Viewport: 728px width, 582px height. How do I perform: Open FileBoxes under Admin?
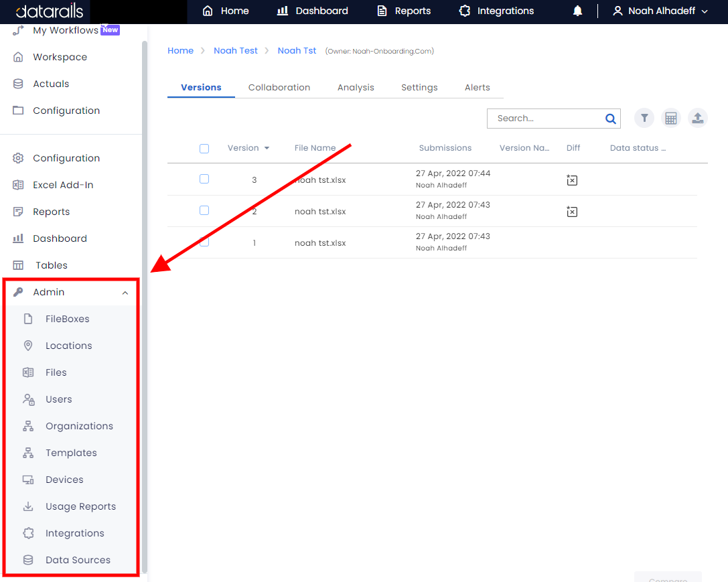[68, 319]
